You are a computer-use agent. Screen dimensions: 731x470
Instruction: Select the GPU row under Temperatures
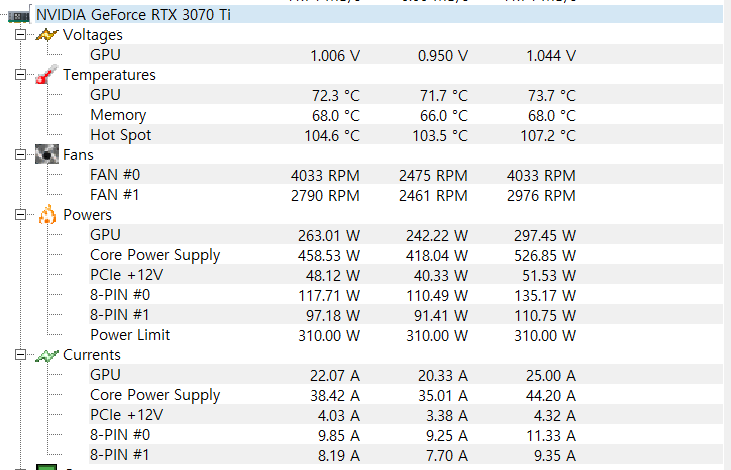point(406,95)
